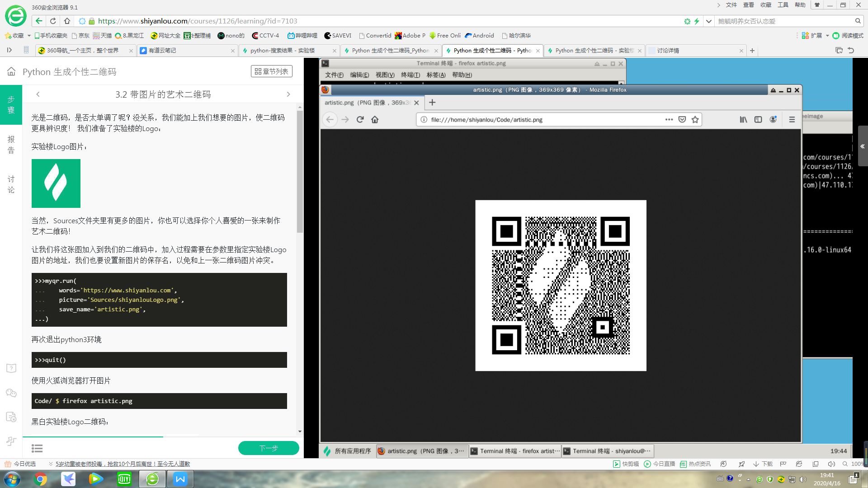Screen dimensions: 868x488
Task: Toggle the Firefox sidebar view
Action: coord(758,119)
